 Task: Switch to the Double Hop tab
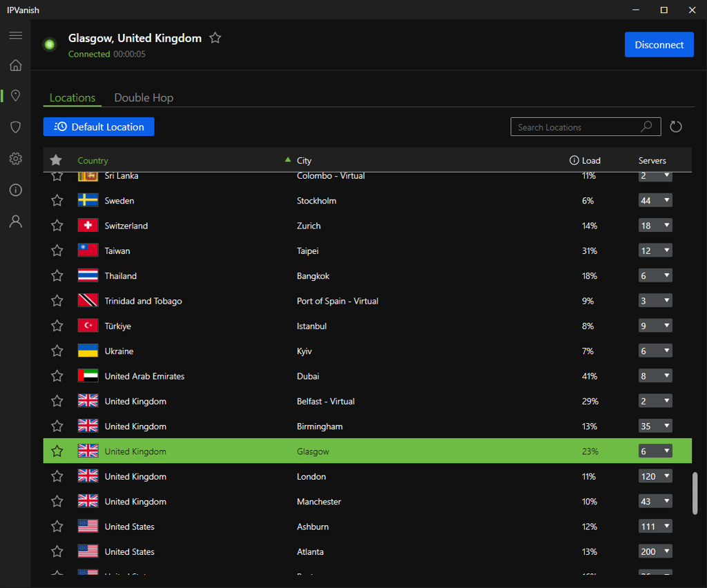[144, 97]
